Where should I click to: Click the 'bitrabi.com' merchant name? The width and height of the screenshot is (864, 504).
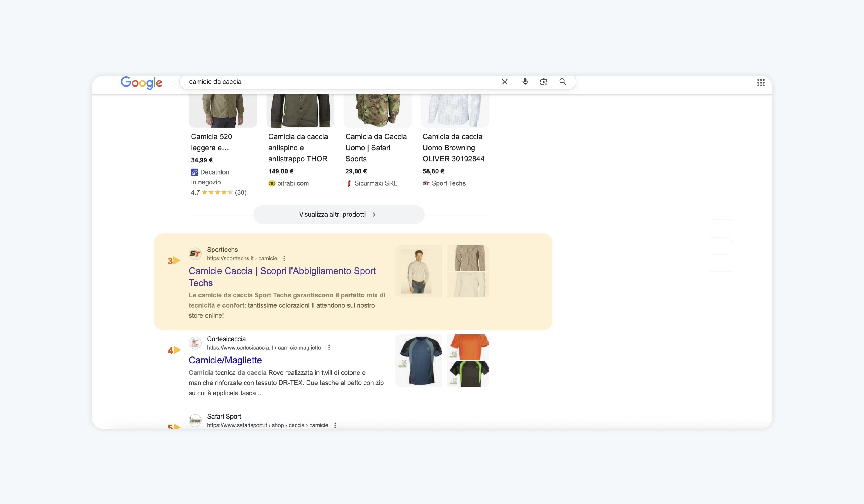click(x=293, y=183)
